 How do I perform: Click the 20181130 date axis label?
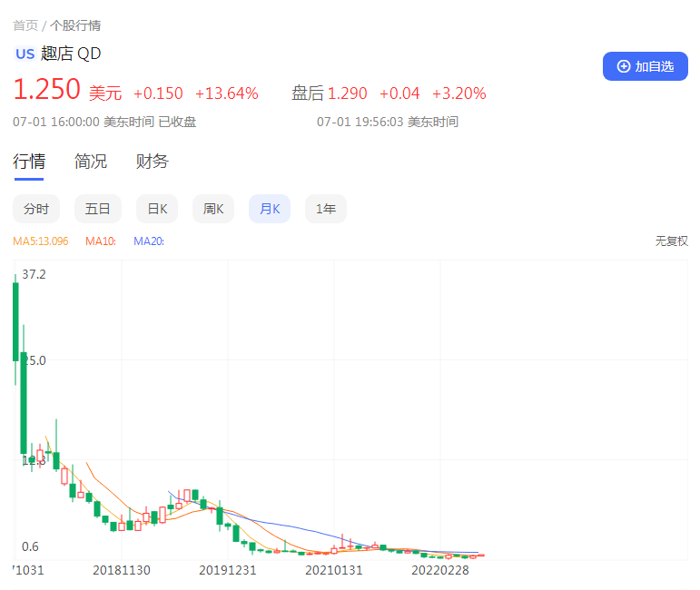point(122,570)
